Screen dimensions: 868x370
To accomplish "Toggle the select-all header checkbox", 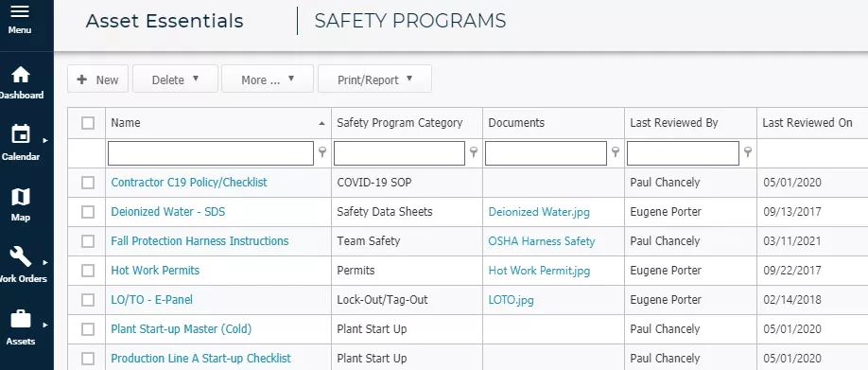I will pyautogui.click(x=88, y=123).
